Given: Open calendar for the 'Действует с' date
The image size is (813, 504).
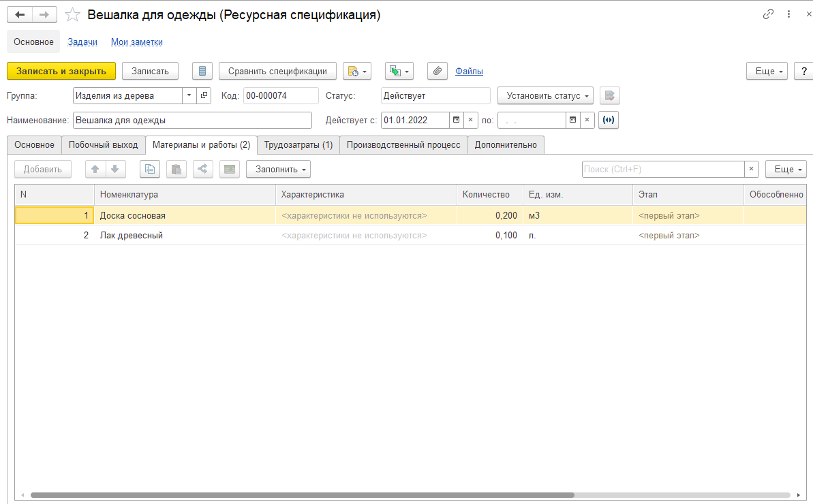Looking at the screenshot, I should (456, 120).
